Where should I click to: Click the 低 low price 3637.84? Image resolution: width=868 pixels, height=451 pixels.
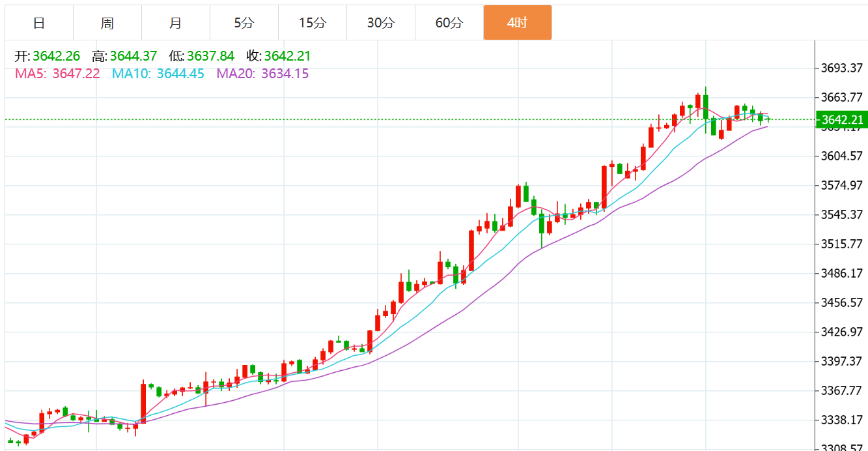210,56
